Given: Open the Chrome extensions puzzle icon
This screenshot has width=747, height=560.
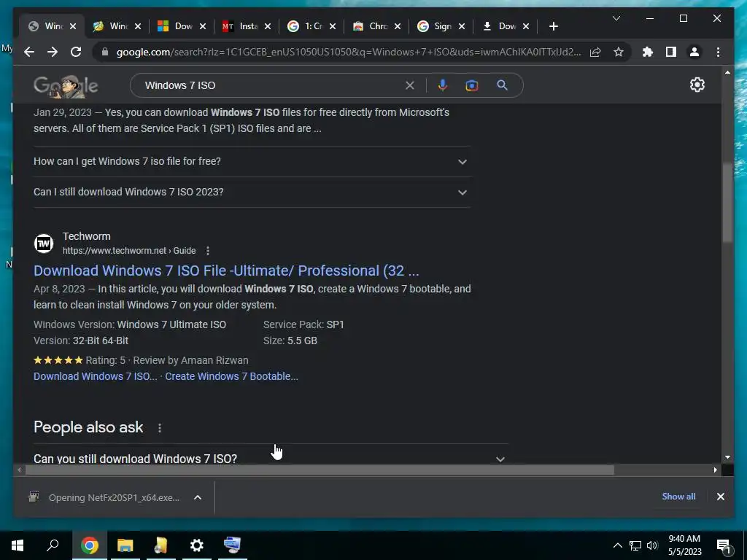Looking at the screenshot, I should pyautogui.click(x=648, y=52).
